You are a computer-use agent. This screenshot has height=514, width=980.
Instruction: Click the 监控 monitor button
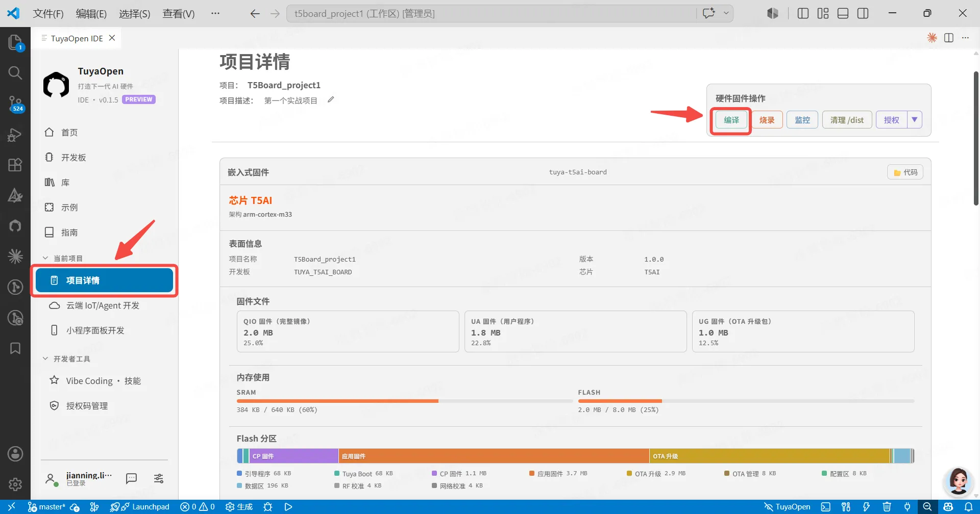[x=802, y=120]
